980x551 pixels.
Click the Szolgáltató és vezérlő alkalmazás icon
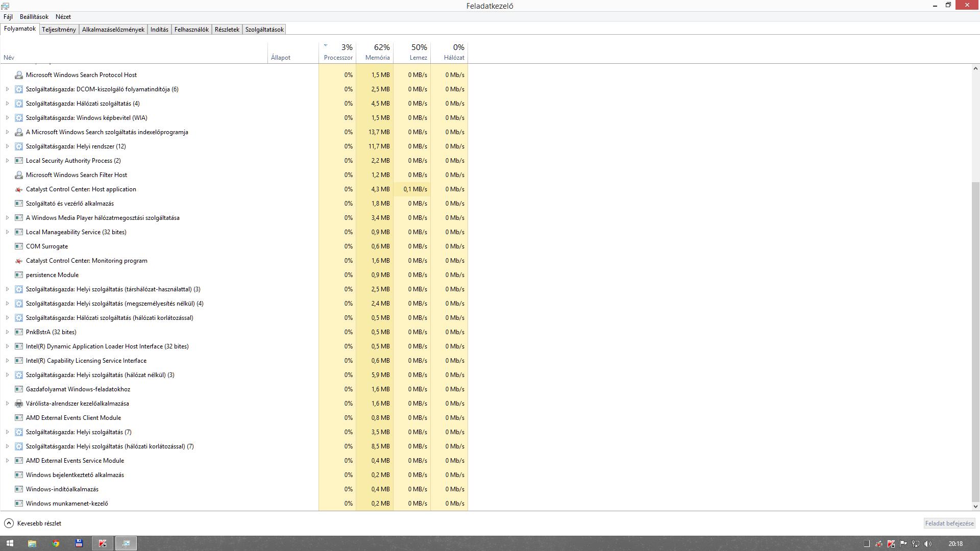(x=19, y=204)
